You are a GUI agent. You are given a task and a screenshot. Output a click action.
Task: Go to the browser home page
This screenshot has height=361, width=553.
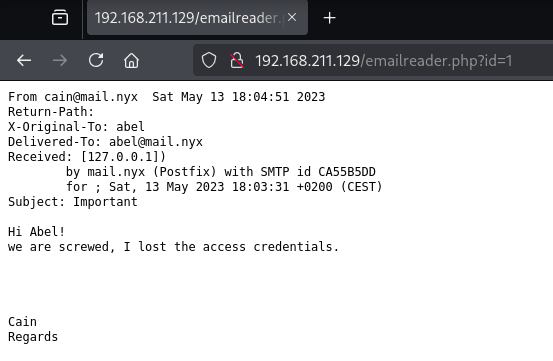click(x=132, y=60)
